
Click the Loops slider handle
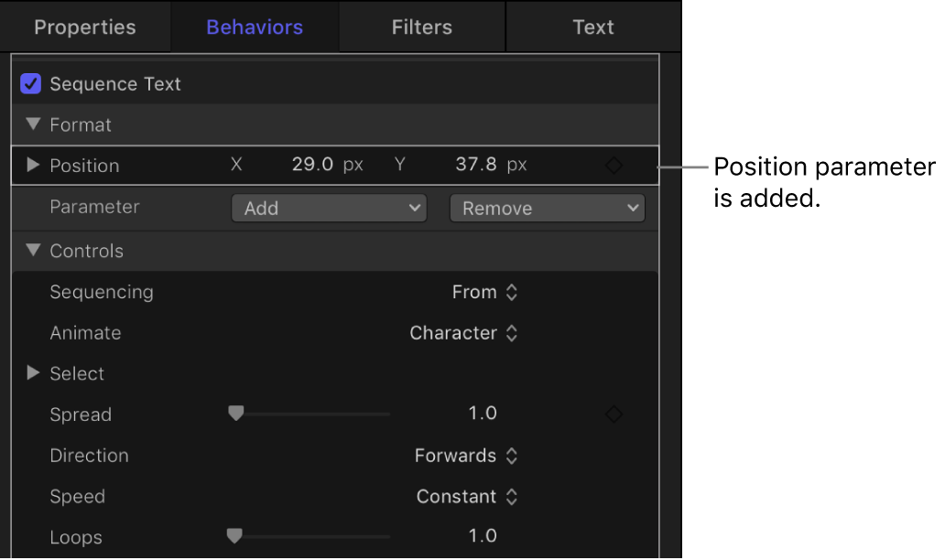tap(235, 537)
